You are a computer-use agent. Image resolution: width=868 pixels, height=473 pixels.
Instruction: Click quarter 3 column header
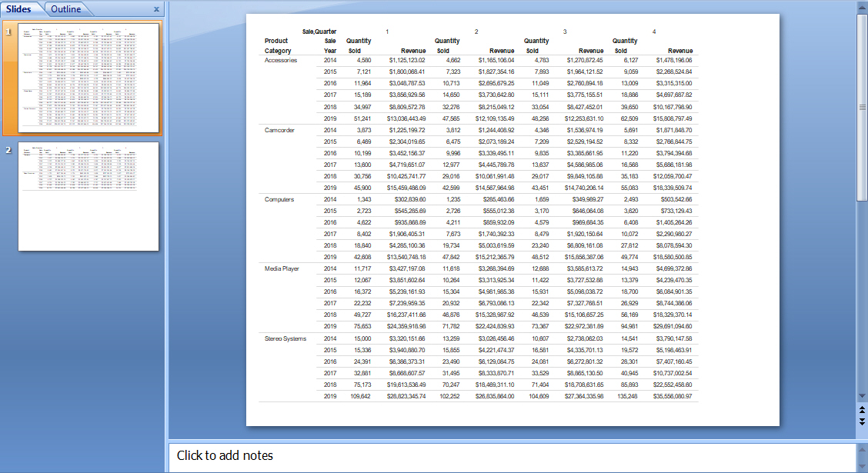click(x=565, y=32)
